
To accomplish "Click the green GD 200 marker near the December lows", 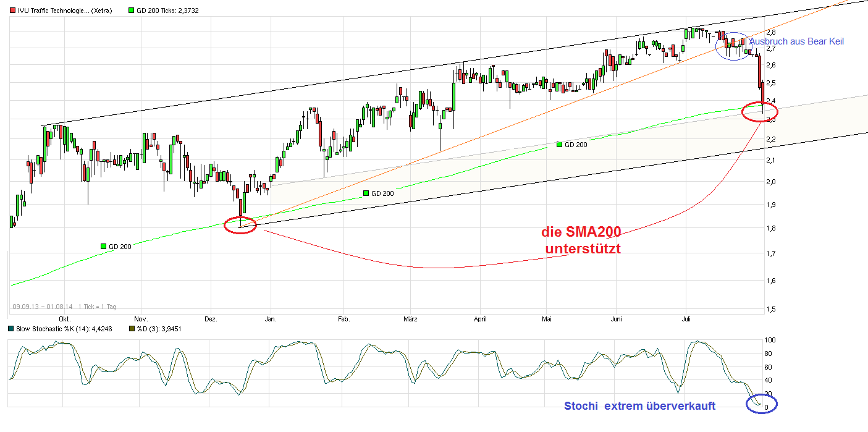I will click(x=103, y=245).
